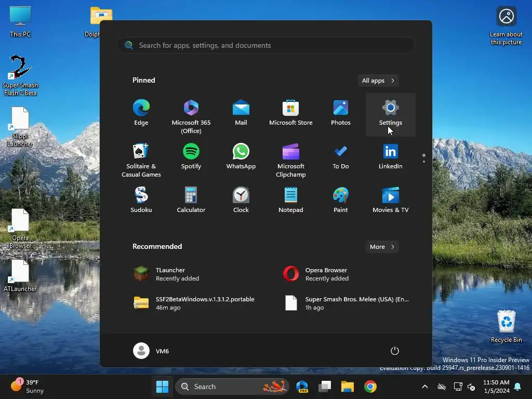This screenshot has height=399, width=532.
Task: Open Spotify
Action: click(x=191, y=157)
